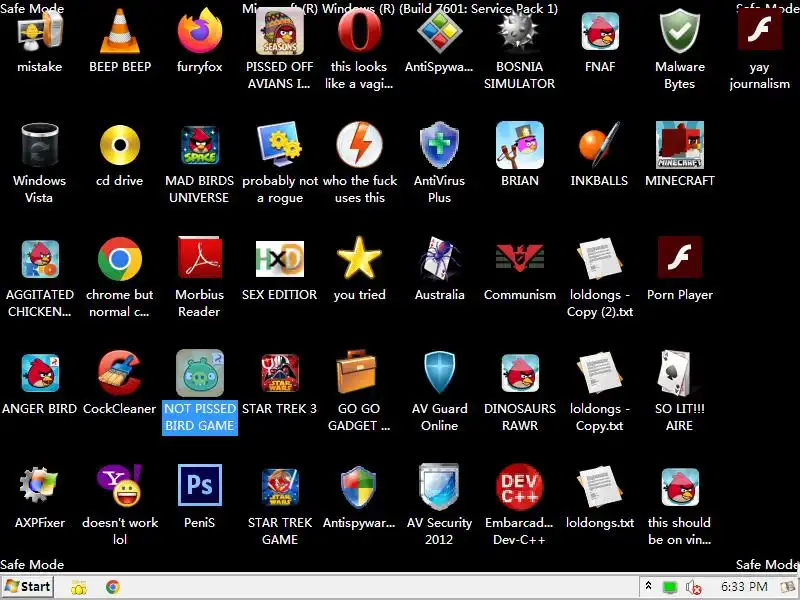Select the Firefox 'furryfox' icon
This screenshot has width=800, height=600.
point(199,32)
